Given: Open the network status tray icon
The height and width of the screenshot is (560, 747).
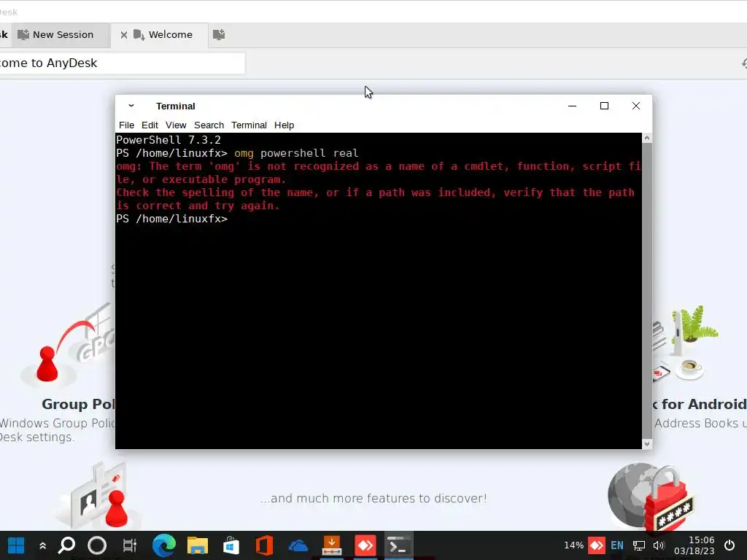Looking at the screenshot, I should pyautogui.click(x=638, y=545).
